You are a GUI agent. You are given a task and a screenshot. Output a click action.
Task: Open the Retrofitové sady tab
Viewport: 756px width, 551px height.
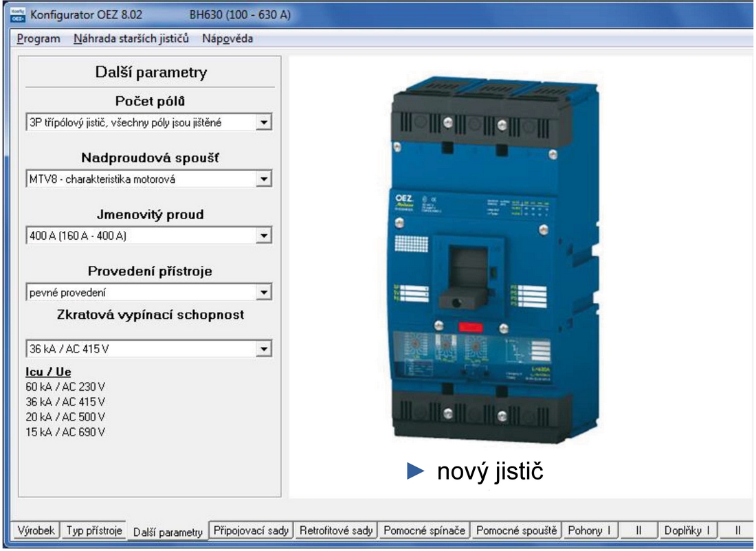(x=336, y=530)
